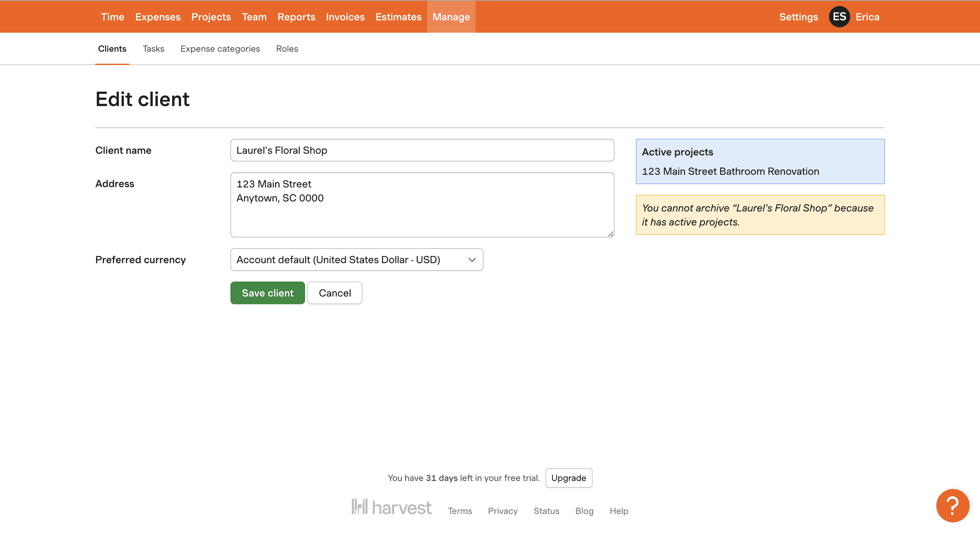The image size is (980, 533).
Task: Open the Privacy footer link
Action: click(503, 511)
